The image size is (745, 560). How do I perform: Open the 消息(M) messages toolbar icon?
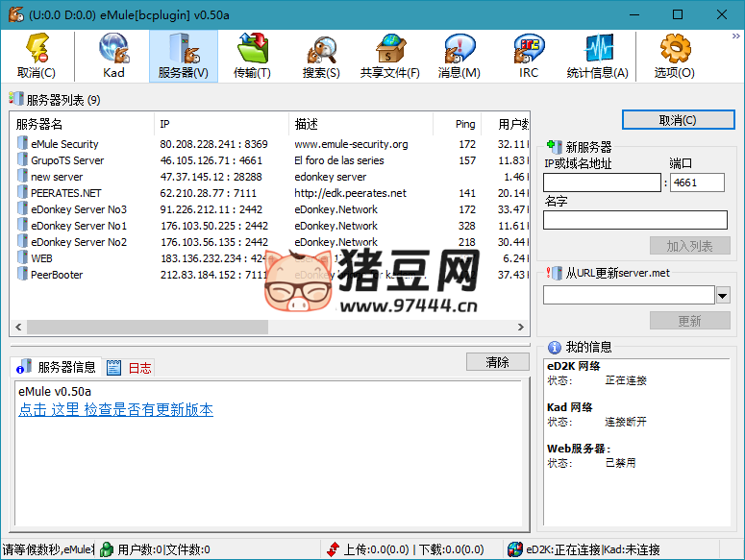point(459,48)
